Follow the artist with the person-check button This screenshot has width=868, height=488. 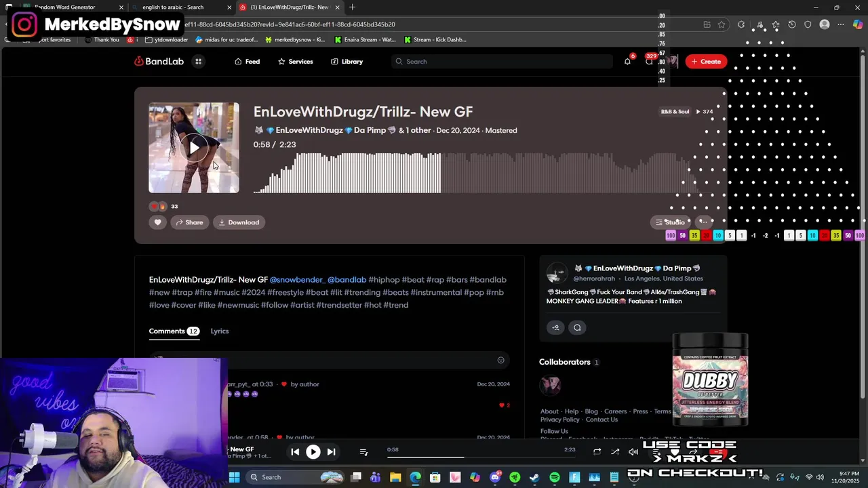point(555,327)
